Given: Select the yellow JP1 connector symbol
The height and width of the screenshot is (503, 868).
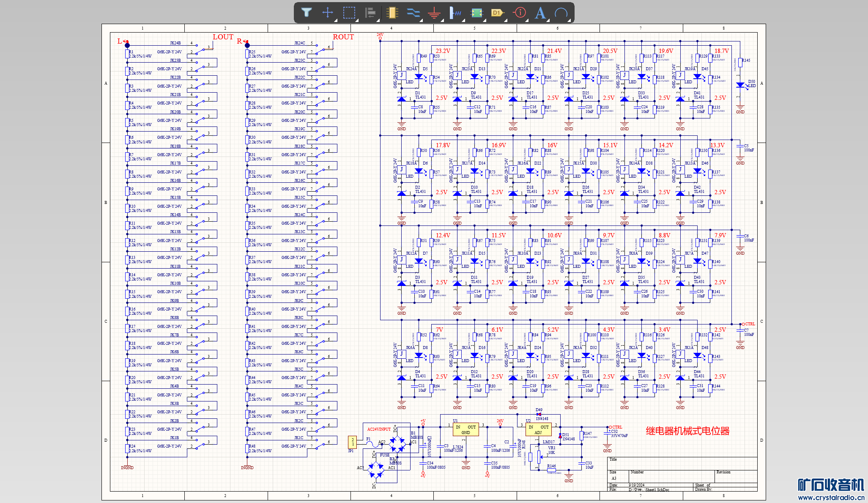Looking at the screenshot, I should [x=352, y=442].
